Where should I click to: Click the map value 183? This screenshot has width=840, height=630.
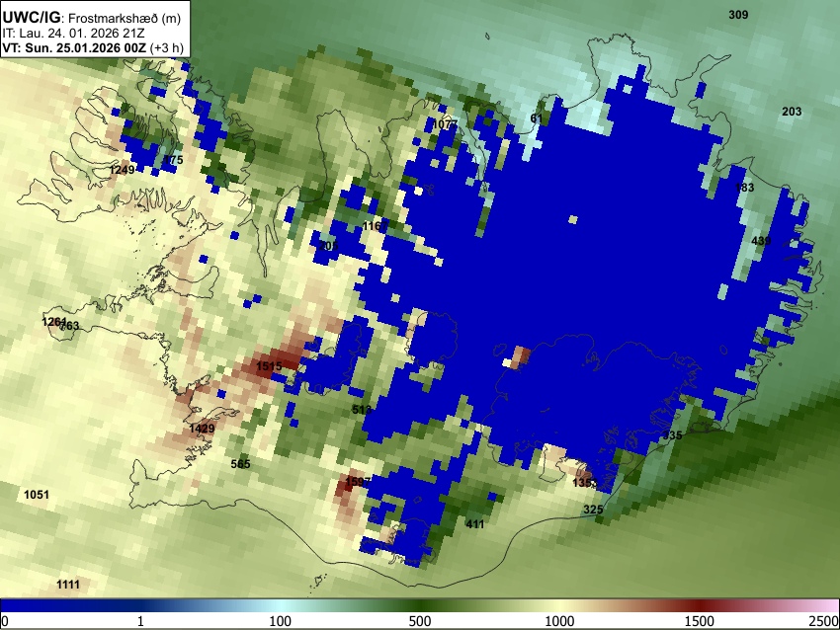point(744,188)
